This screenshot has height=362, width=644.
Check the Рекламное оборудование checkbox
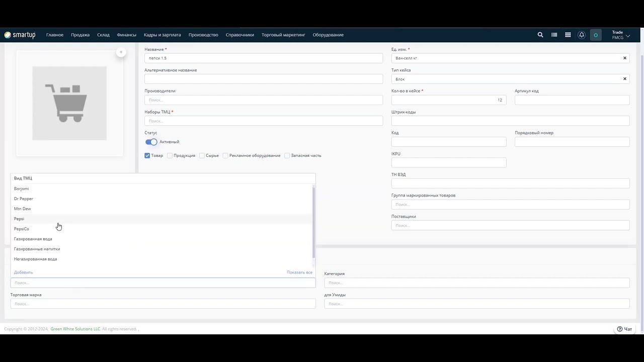(225, 155)
